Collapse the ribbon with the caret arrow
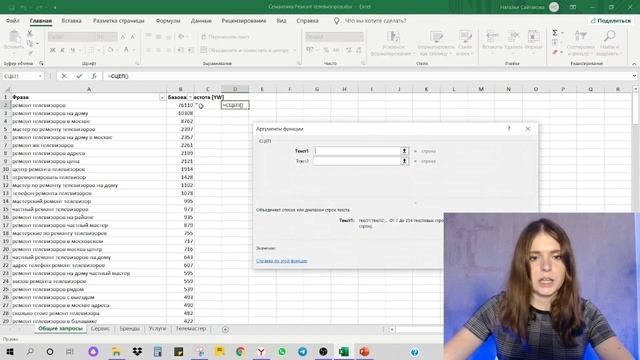The width and height of the screenshot is (640, 360). pyautogui.click(x=634, y=64)
